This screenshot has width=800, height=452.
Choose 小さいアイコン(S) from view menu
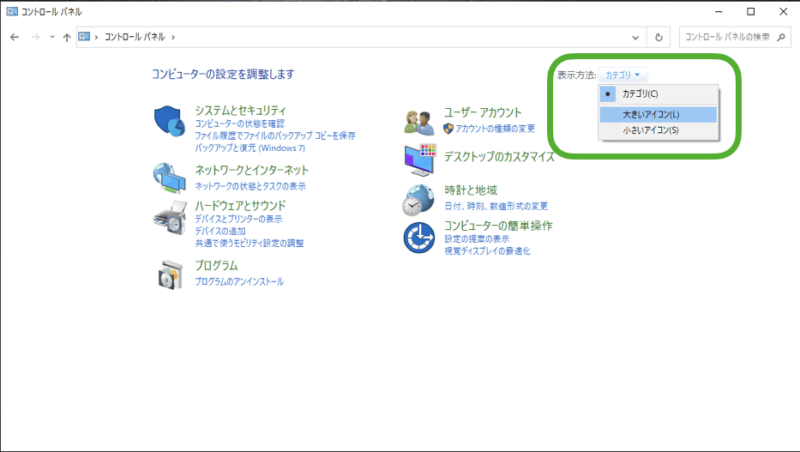650,130
